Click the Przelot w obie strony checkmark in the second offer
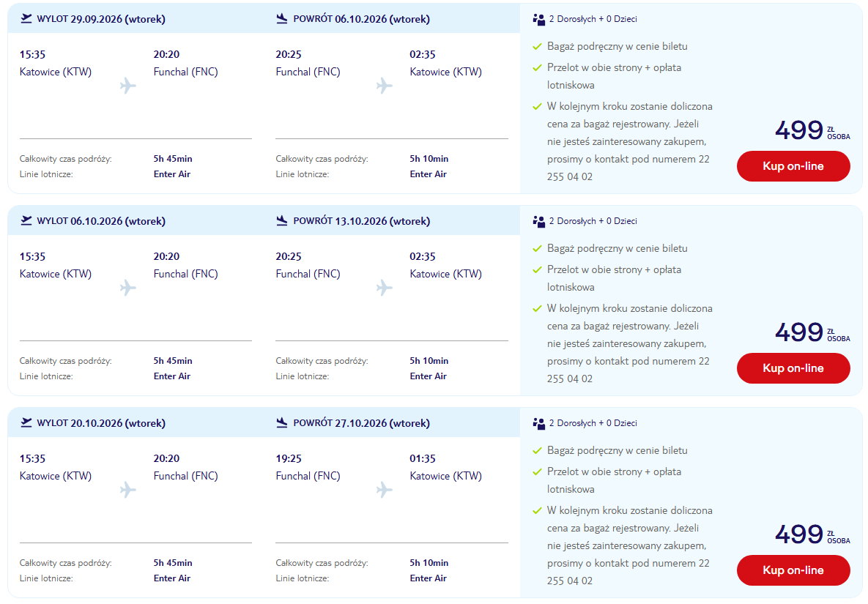 536,270
